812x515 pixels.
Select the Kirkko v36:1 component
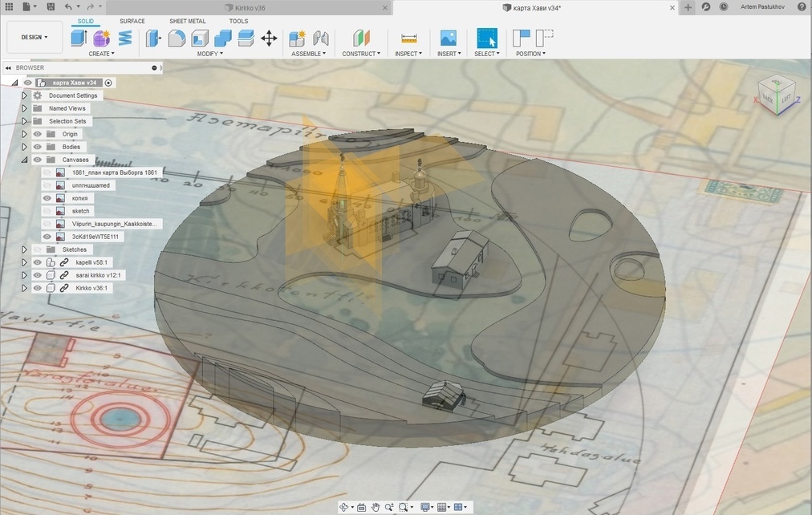[x=91, y=288]
